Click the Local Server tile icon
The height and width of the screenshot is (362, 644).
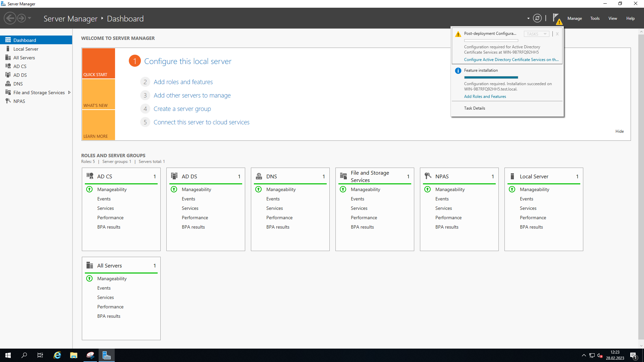[512, 176]
